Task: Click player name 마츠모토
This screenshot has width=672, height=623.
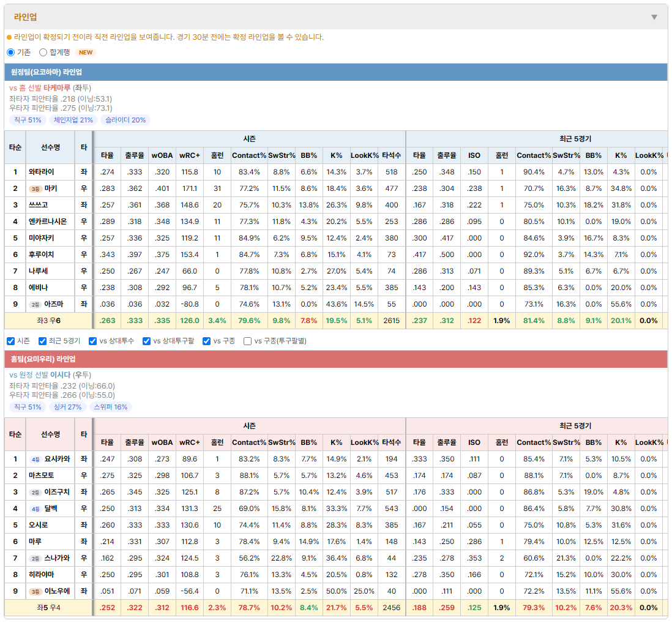Action: (x=42, y=476)
